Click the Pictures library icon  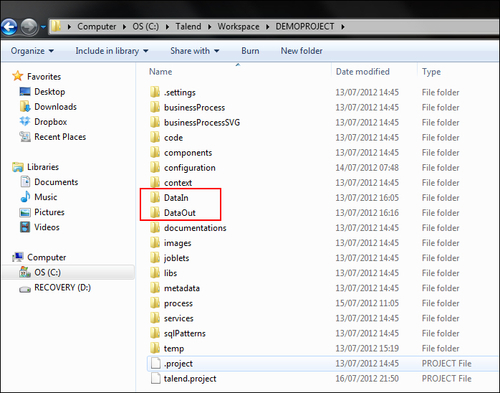(x=25, y=212)
